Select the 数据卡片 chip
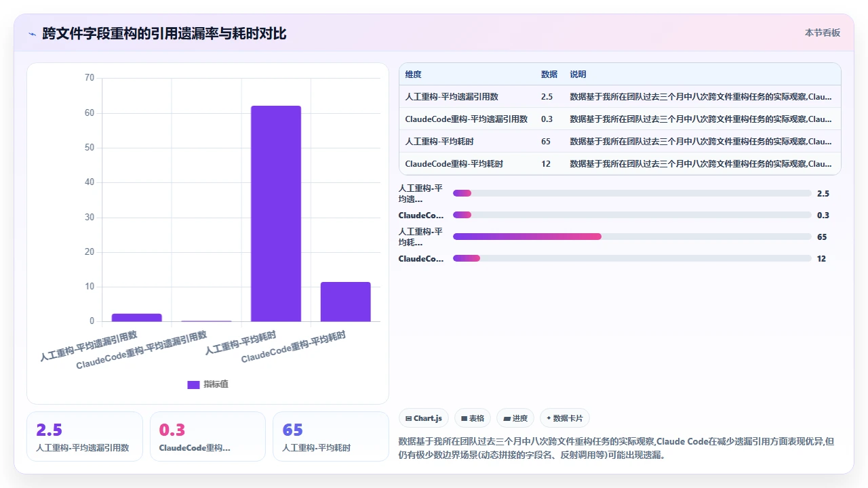Image resolution: width=868 pixels, height=488 pixels. tap(565, 418)
